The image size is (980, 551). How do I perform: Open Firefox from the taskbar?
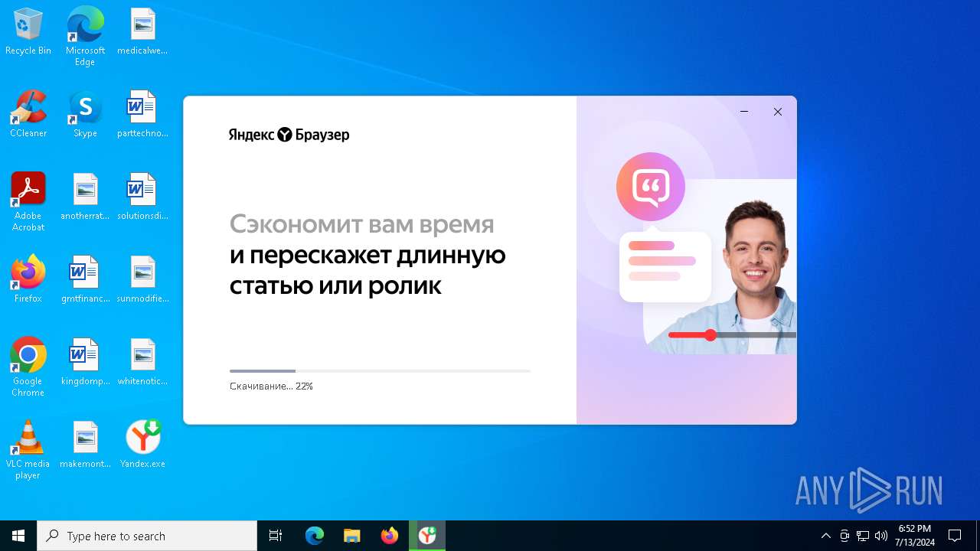(x=389, y=536)
